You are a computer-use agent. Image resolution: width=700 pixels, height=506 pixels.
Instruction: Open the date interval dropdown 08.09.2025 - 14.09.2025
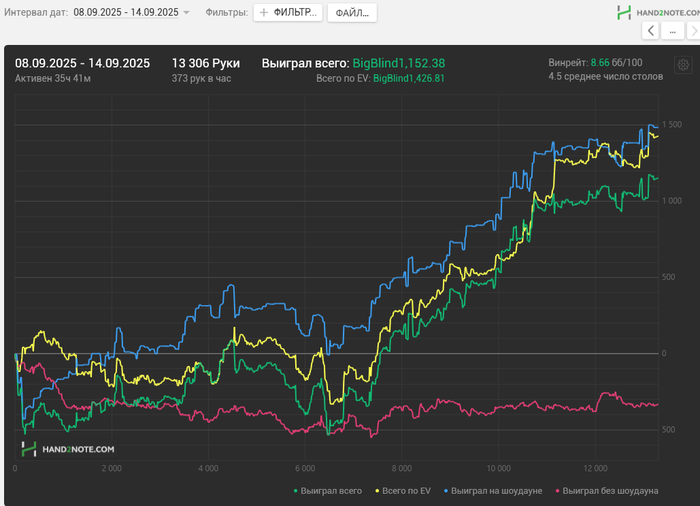[x=126, y=13]
